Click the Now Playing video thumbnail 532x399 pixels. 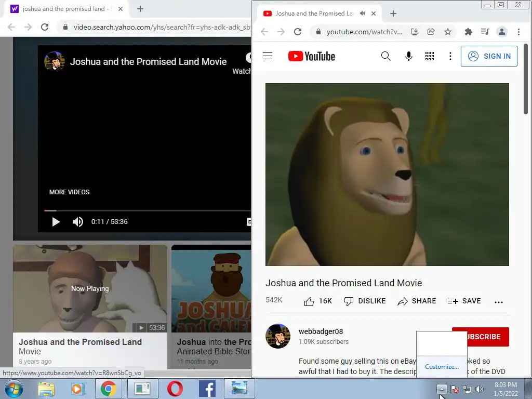coord(90,289)
